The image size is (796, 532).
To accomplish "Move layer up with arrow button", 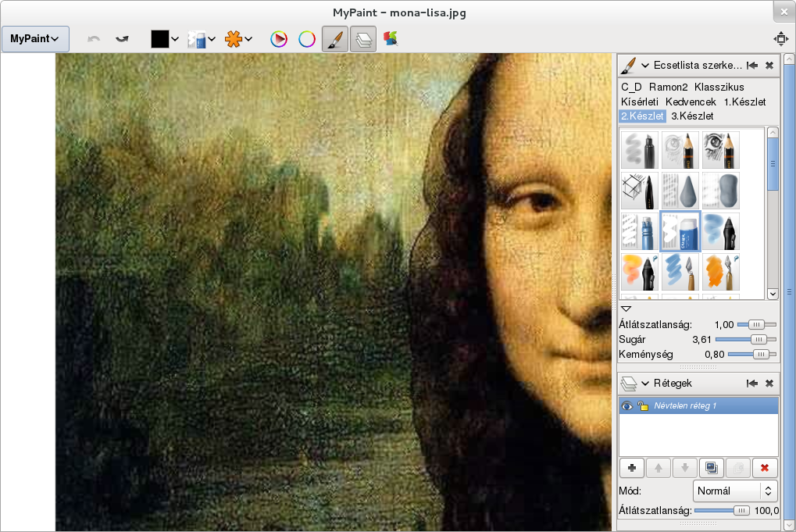I will pyautogui.click(x=659, y=468).
